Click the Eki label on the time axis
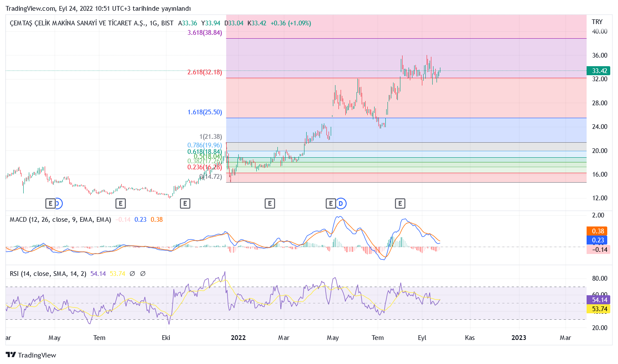 [166, 338]
